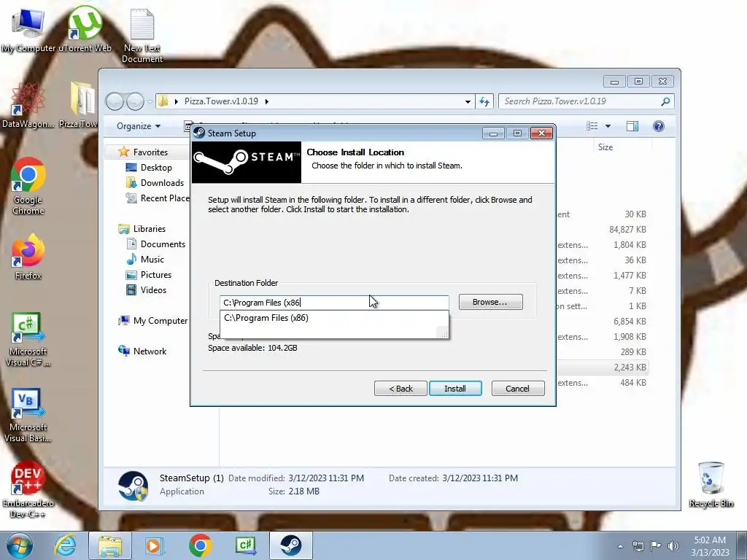This screenshot has height=560, width=747.
Task: Expand previous locations address bar dropdown
Action: (468, 101)
